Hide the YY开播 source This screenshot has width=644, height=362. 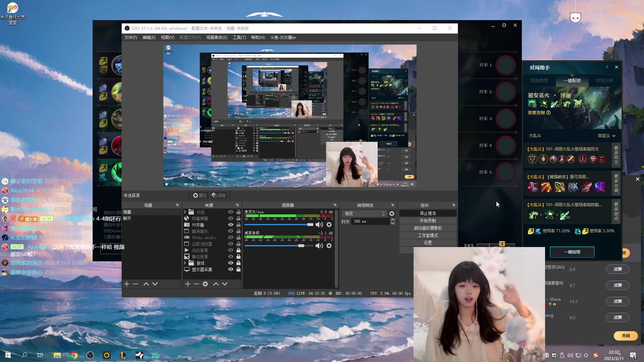tap(231, 225)
